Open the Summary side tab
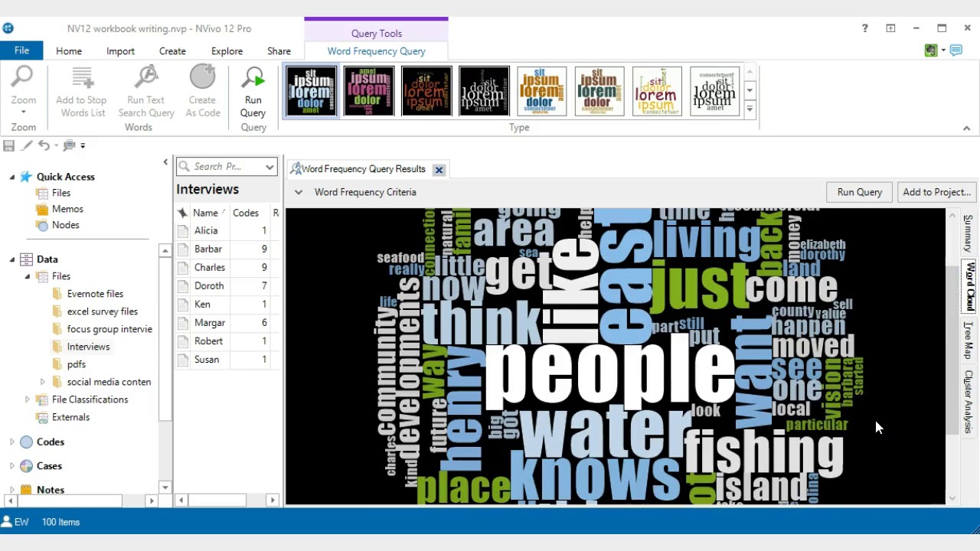 969,233
